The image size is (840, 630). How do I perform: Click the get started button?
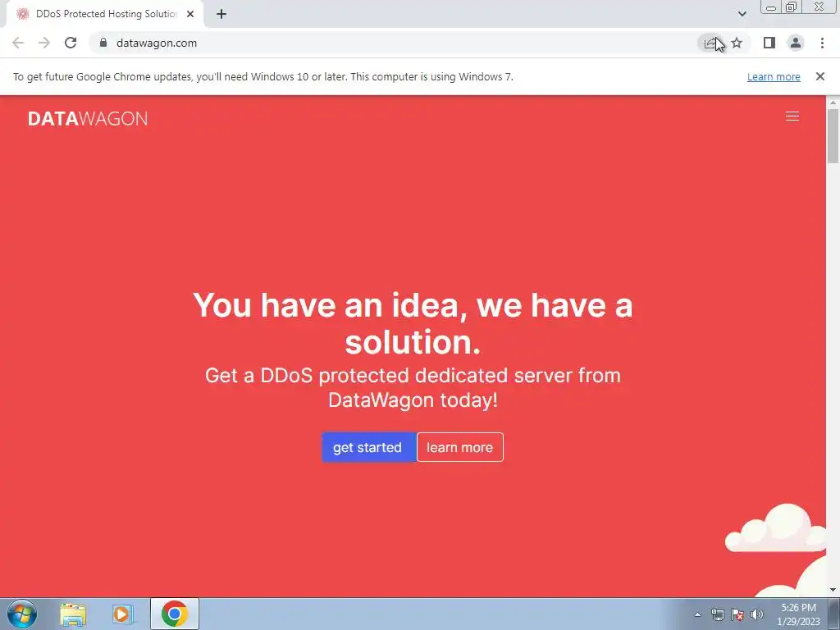[x=369, y=447]
